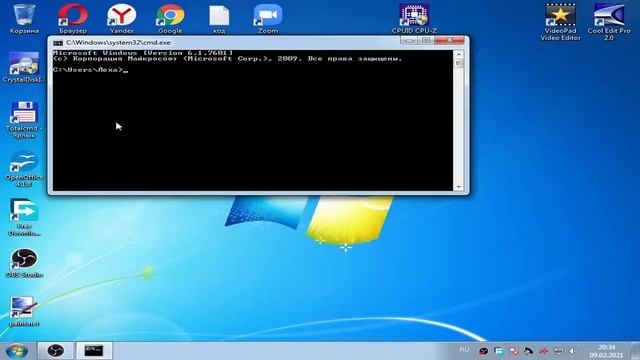Screen dimensions: 640x360
Task: Open the CrystalDiskInfo desktop shortcut
Action: (24, 67)
